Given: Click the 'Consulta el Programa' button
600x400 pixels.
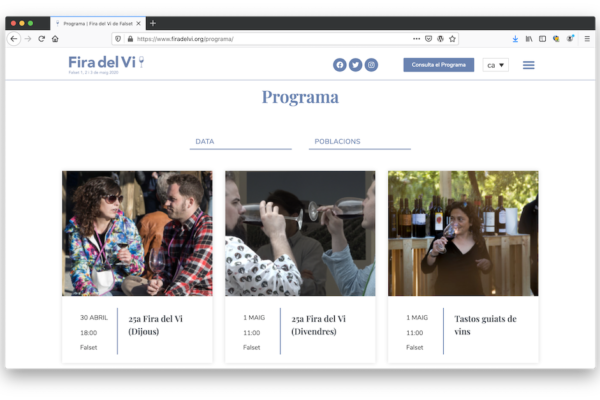Looking at the screenshot, I should (x=438, y=65).
